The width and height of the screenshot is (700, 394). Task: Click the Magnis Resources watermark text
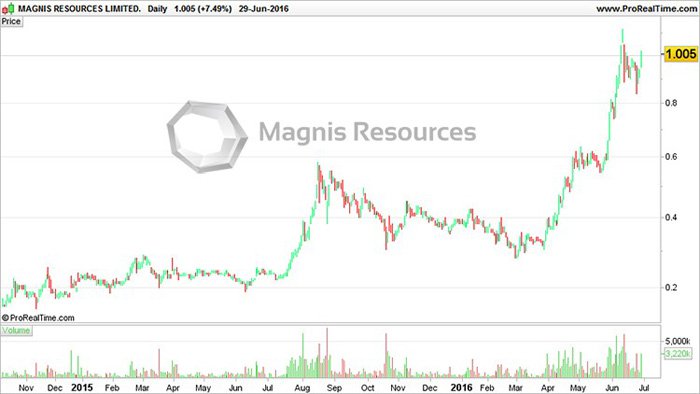(367, 132)
